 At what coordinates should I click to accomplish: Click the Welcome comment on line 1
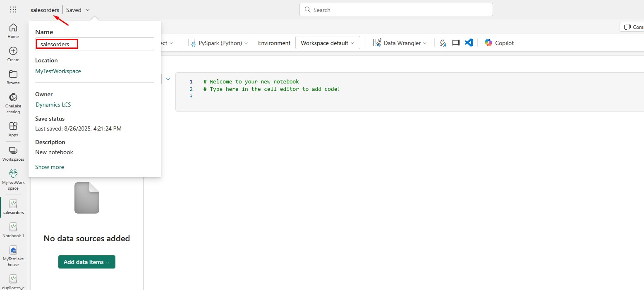click(x=251, y=81)
